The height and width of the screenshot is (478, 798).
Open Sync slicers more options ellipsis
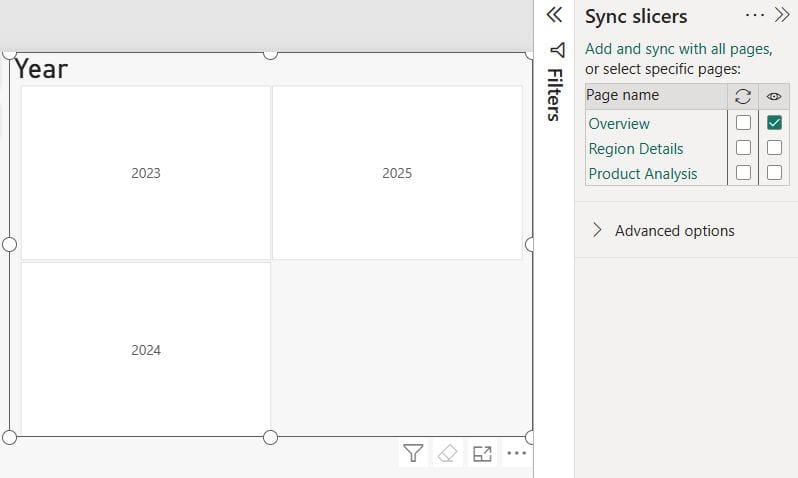tap(755, 15)
